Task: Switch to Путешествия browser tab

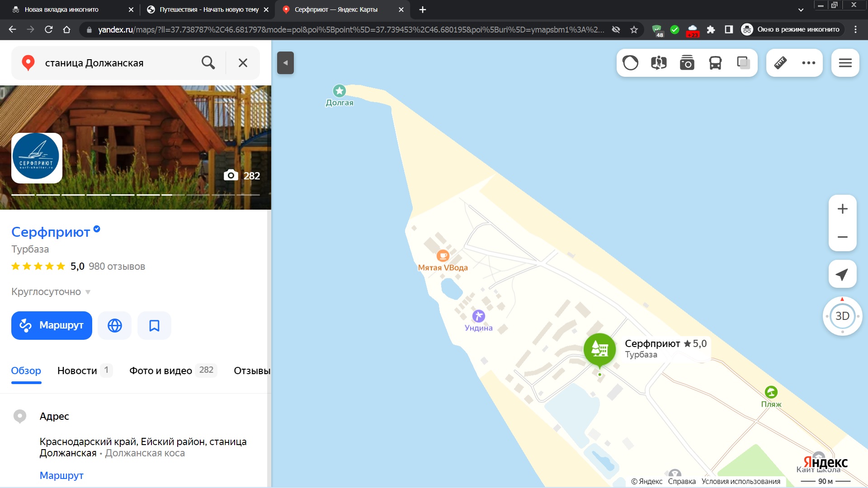Action: click(208, 9)
